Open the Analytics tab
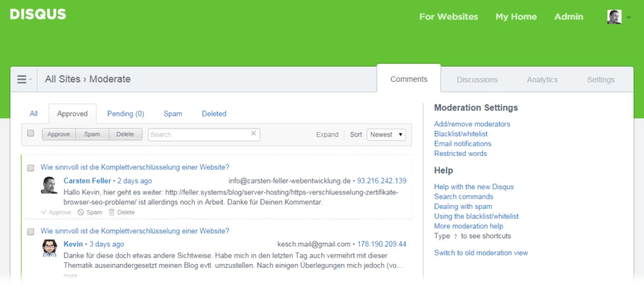This screenshot has height=288, width=644. click(542, 80)
